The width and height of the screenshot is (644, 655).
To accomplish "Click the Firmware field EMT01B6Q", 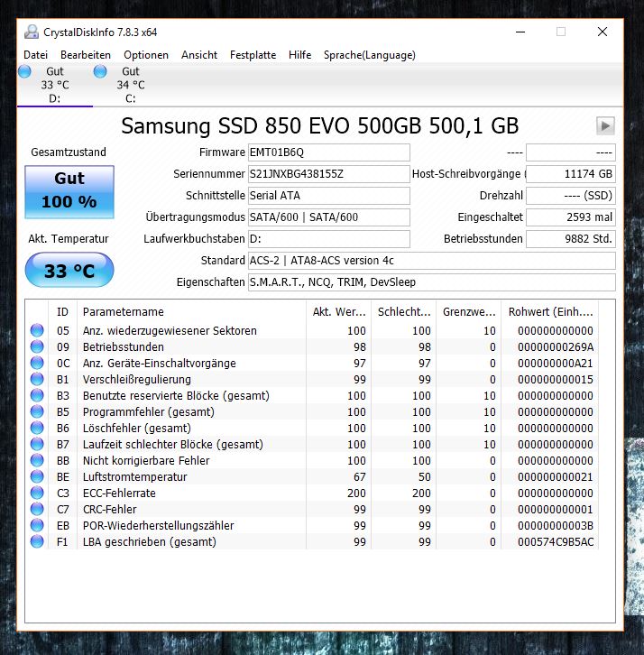I will (x=329, y=152).
